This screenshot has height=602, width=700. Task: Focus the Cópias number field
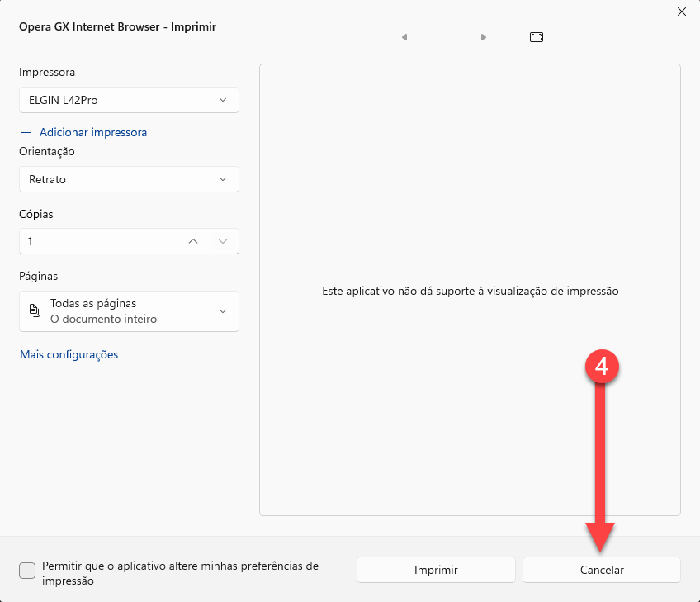point(101,241)
